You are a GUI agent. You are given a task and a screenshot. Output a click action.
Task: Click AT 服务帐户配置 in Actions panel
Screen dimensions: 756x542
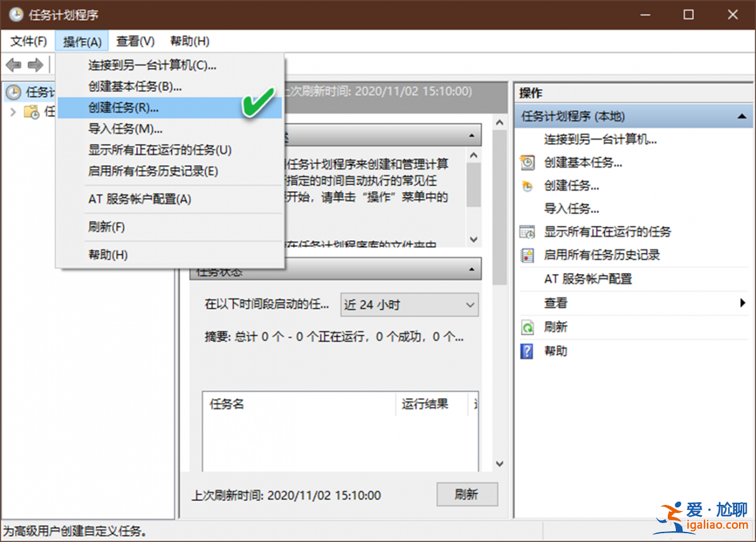(588, 279)
